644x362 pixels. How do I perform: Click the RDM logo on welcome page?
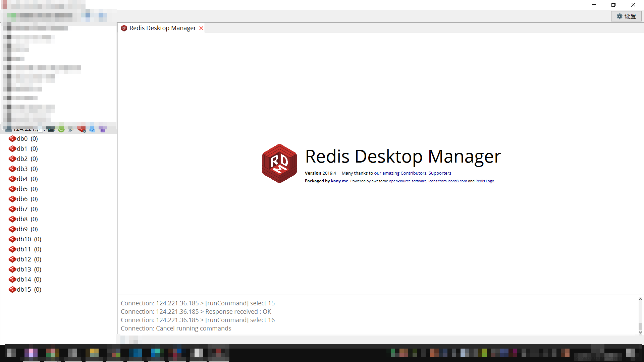[x=279, y=164]
